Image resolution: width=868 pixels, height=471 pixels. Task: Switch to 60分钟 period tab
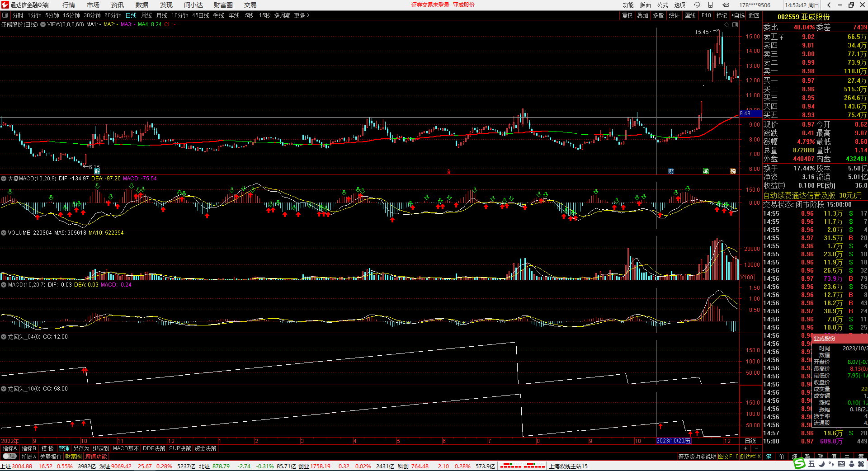(x=113, y=15)
